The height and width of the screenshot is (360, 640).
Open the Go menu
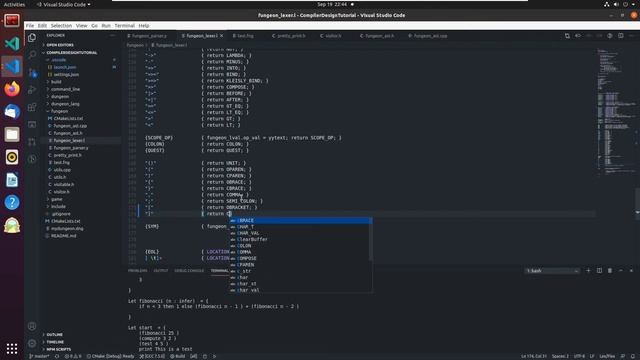[x=94, y=25]
